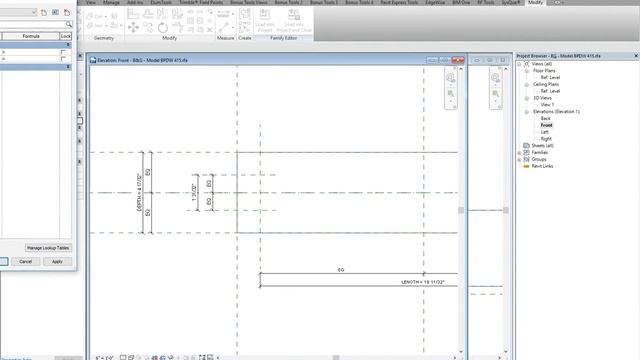Click the steering wheel icon in Front elevation view
This screenshot has width=640, height=360.
coord(451,78)
